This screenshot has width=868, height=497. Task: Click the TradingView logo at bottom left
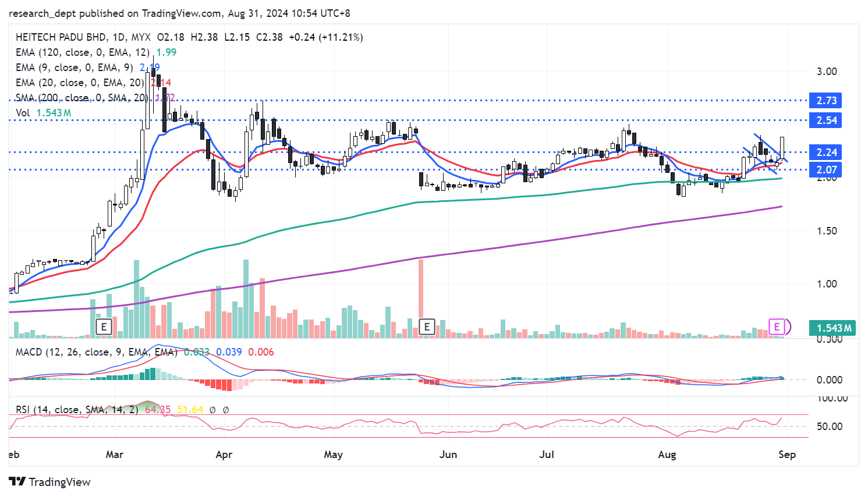(50, 482)
